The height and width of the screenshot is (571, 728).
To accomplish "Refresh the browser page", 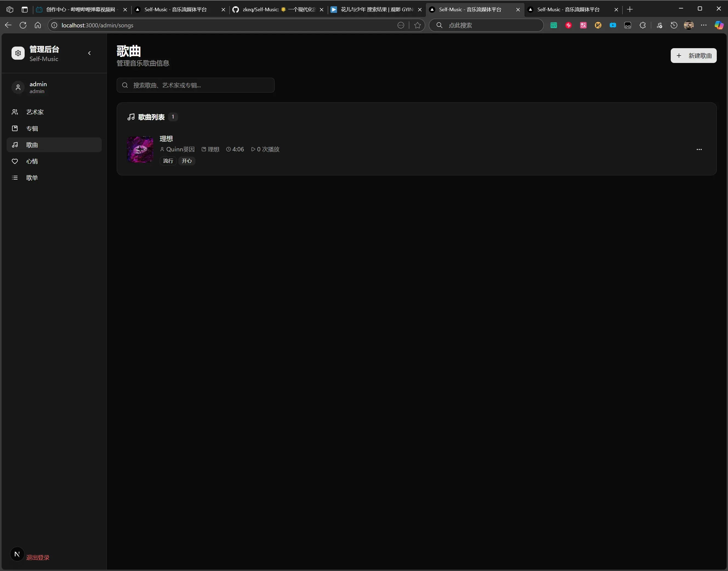I will (x=23, y=25).
